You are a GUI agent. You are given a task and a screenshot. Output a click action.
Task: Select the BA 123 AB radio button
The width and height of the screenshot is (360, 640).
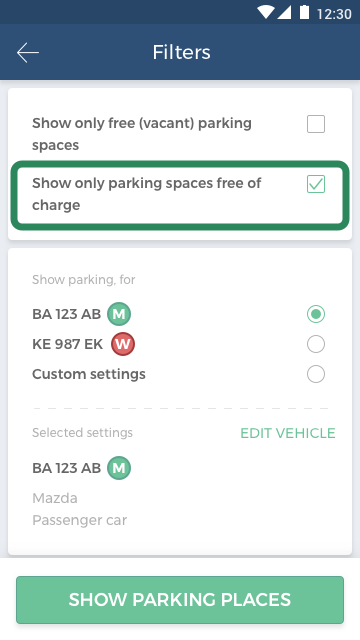click(316, 314)
